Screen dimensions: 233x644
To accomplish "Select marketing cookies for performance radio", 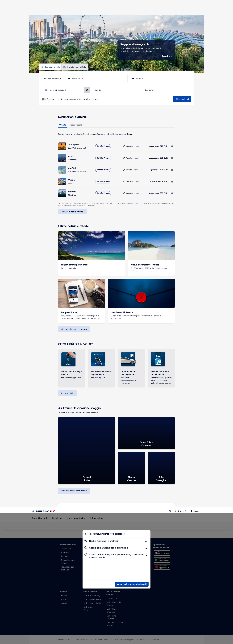I will pyautogui.click(x=86, y=548).
